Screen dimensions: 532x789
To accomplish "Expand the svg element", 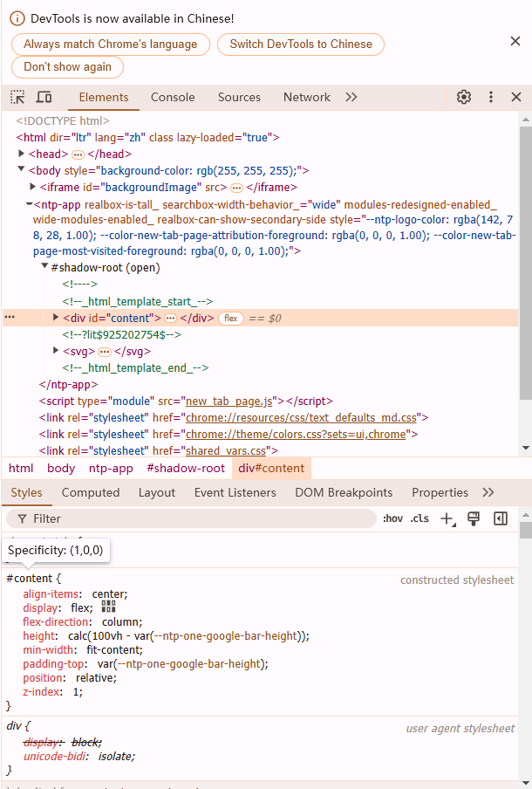I will pyautogui.click(x=56, y=350).
